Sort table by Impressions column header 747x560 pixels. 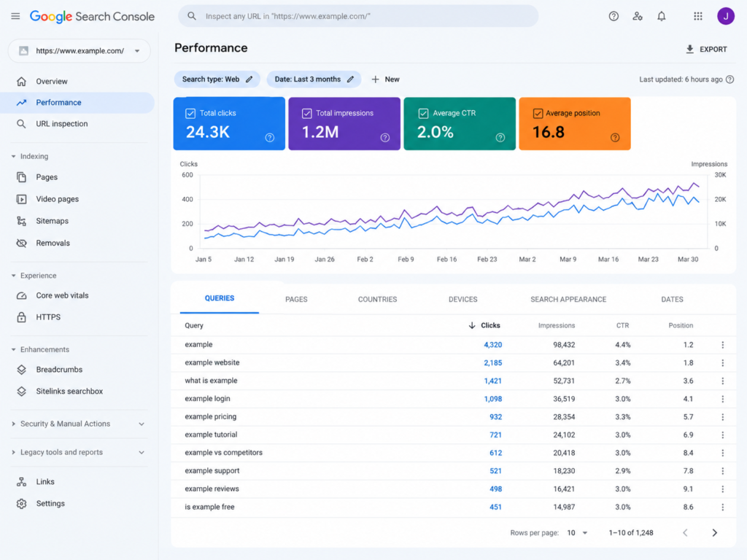coord(557,326)
